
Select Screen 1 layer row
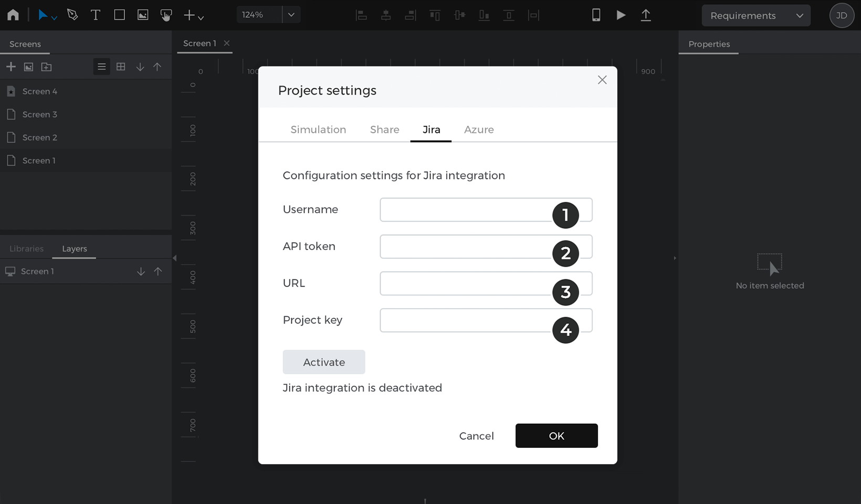tap(86, 271)
